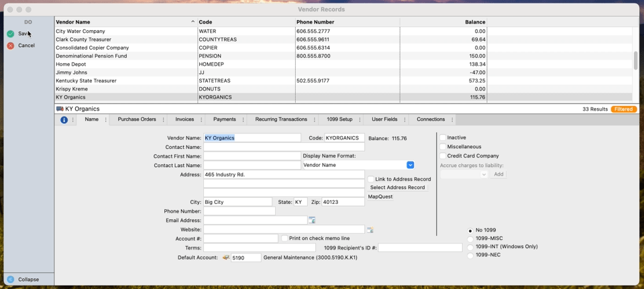Enable the Inactive checkbox
The width and height of the screenshot is (644, 289).
(x=443, y=138)
